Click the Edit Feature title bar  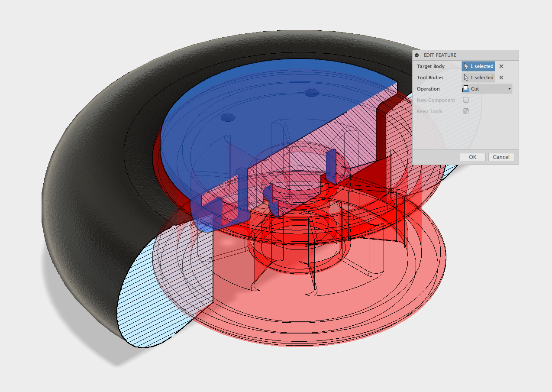click(x=465, y=55)
